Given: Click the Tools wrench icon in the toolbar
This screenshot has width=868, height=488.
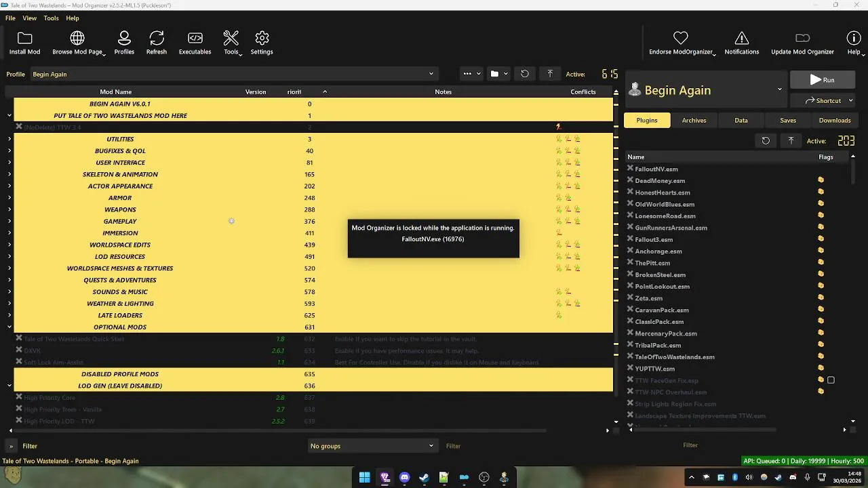Looking at the screenshot, I should [x=231, y=39].
